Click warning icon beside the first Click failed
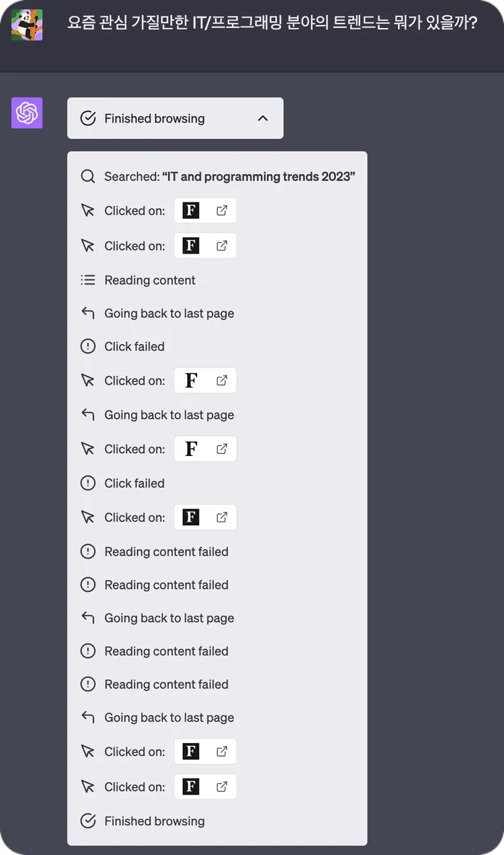 coord(88,347)
